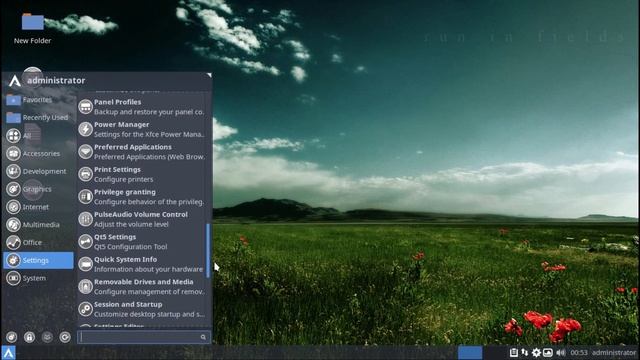Show All applications category
The image size is (640, 360).
(x=38, y=136)
